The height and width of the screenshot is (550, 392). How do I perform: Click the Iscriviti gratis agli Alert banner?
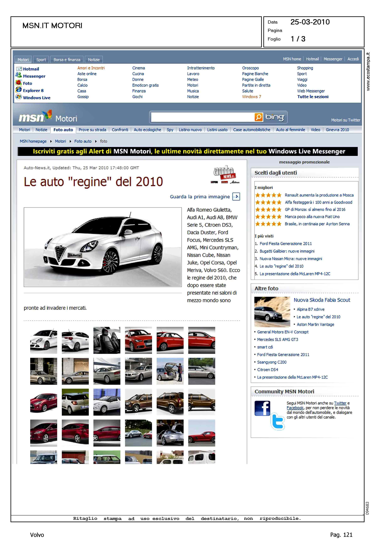coord(188,152)
